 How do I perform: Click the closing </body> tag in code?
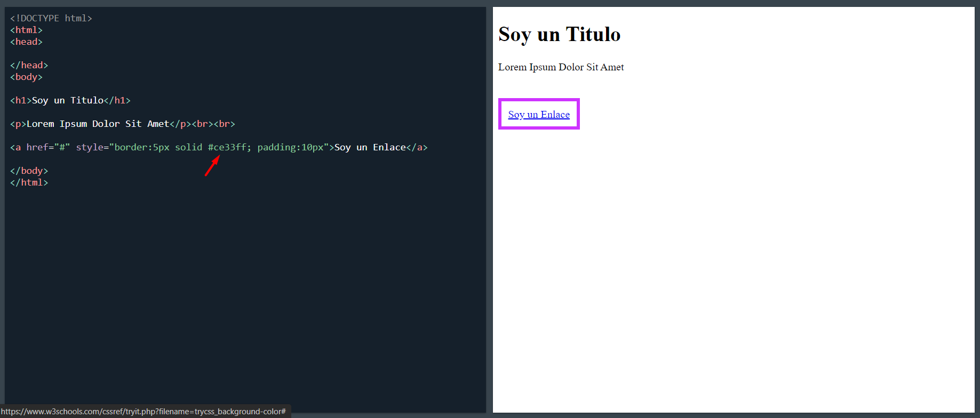(x=29, y=171)
